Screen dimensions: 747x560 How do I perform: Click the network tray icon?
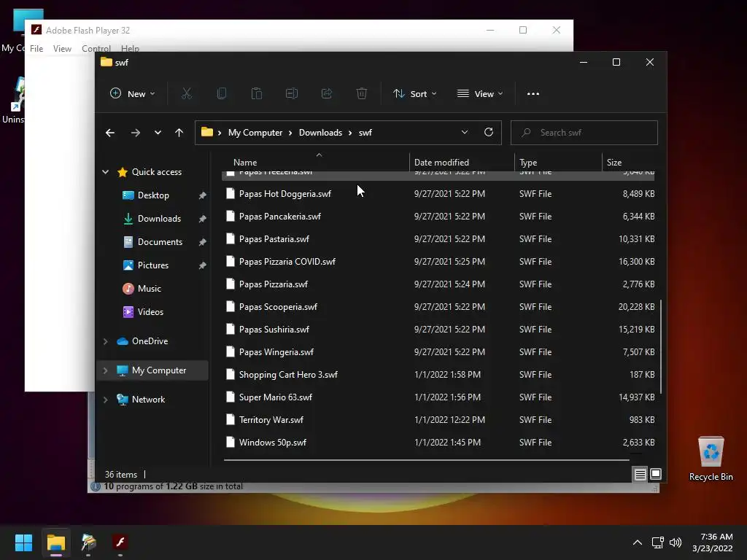pyautogui.click(x=657, y=542)
